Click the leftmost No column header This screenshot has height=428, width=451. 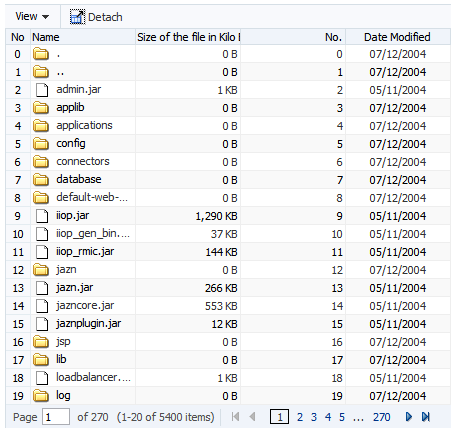click(x=18, y=37)
